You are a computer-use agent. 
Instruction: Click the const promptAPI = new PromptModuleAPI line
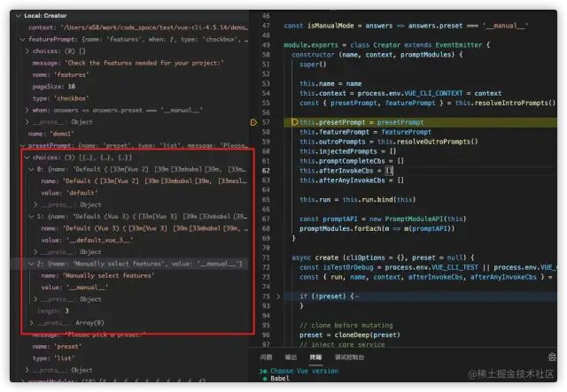click(383, 219)
